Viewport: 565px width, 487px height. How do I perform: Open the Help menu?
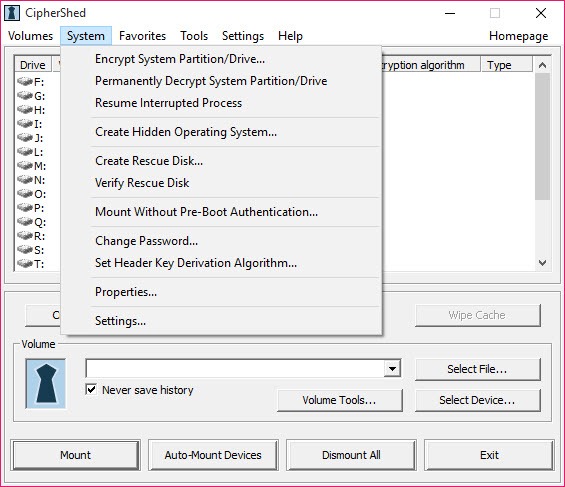pyautogui.click(x=290, y=36)
